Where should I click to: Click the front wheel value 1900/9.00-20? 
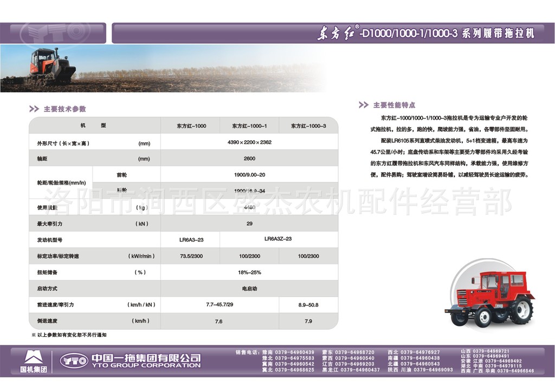249,175
